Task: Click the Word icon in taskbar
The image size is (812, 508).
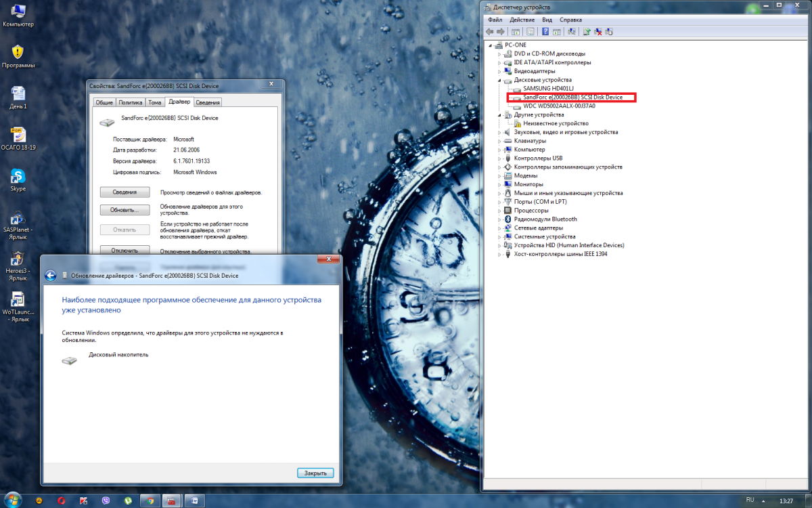Action: coord(194,501)
